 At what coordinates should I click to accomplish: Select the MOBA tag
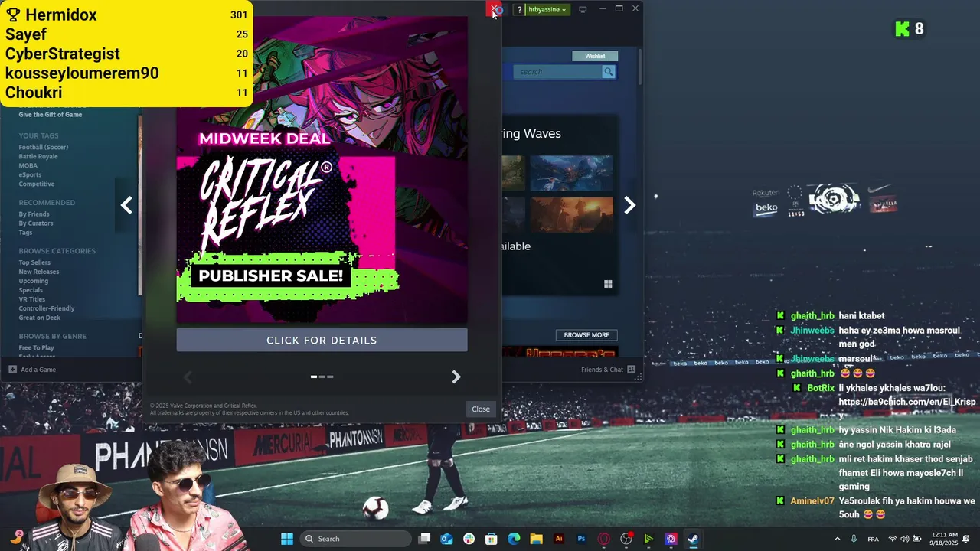(x=28, y=165)
